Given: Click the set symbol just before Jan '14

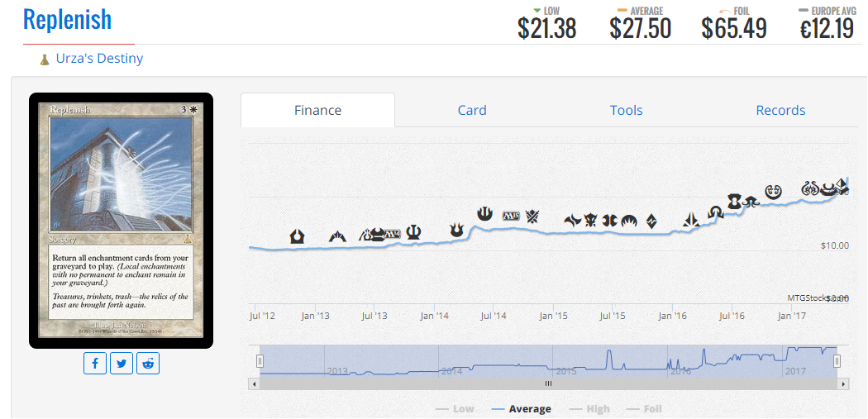Looking at the screenshot, I should pos(413,232).
